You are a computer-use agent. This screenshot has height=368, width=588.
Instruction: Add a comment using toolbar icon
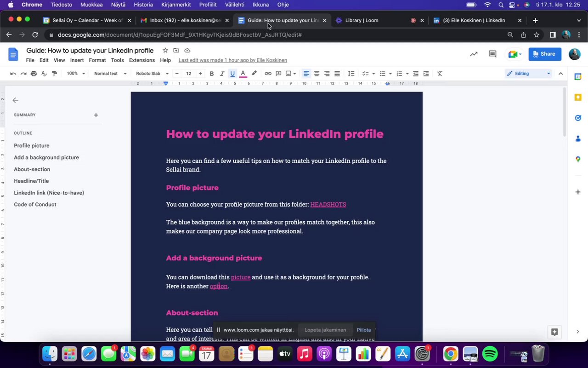(x=278, y=74)
